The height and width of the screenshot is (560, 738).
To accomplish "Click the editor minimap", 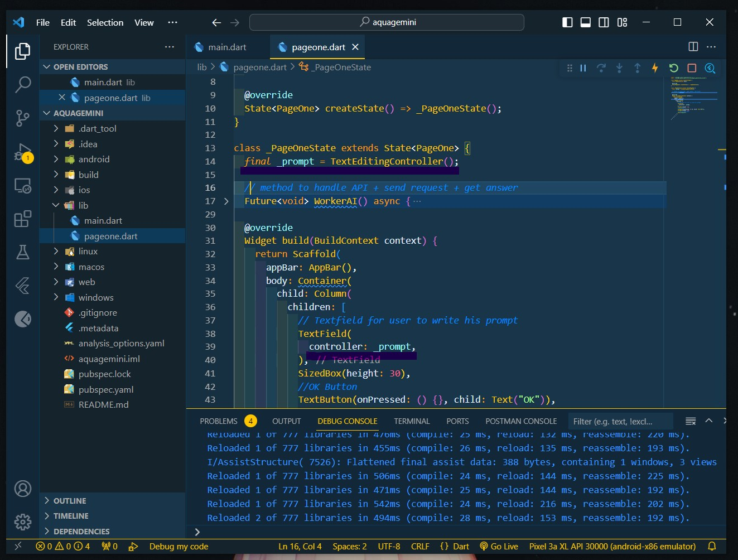I will pyautogui.click(x=694, y=98).
